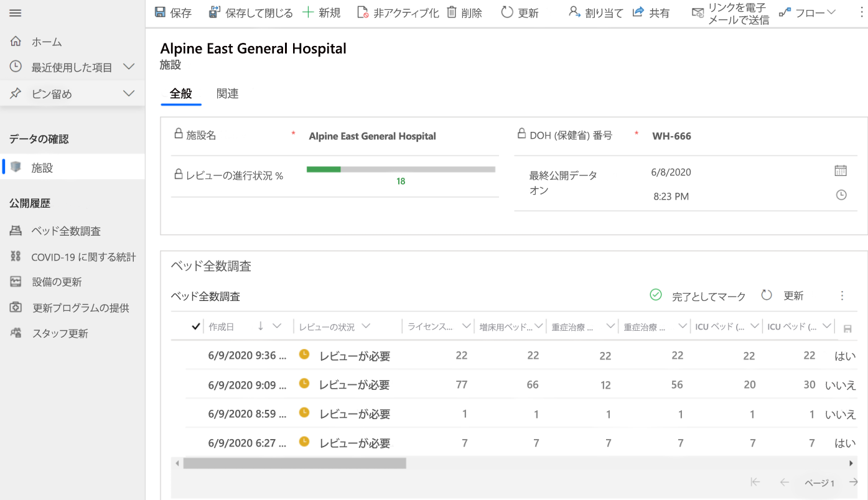The height and width of the screenshot is (500, 868).
Task: Open the clock time picker icon
Action: click(841, 195)
